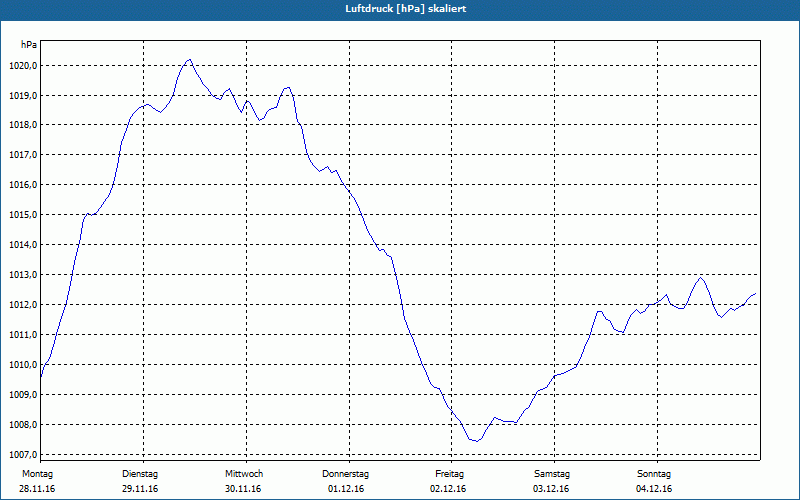Click the 1013,0 axis value

(23, 275)
